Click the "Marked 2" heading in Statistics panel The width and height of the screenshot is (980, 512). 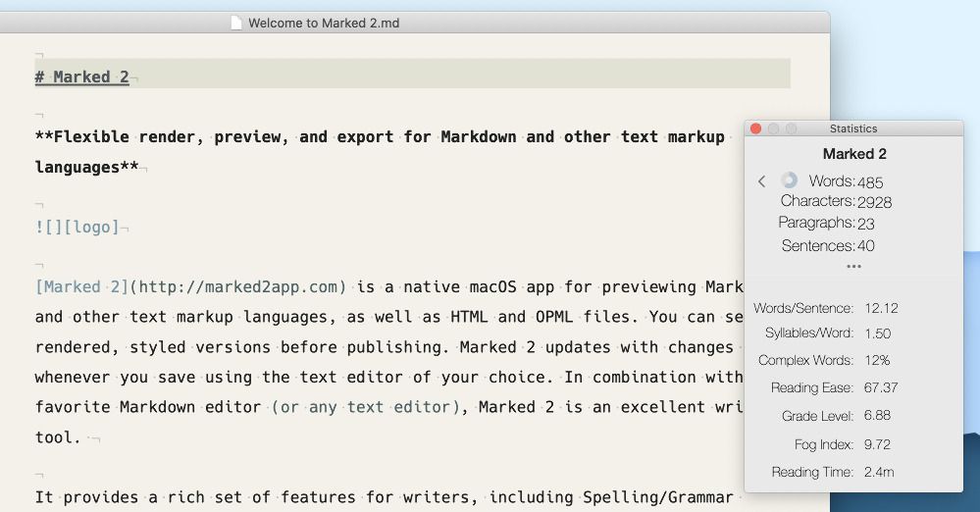tap(854, 154)
